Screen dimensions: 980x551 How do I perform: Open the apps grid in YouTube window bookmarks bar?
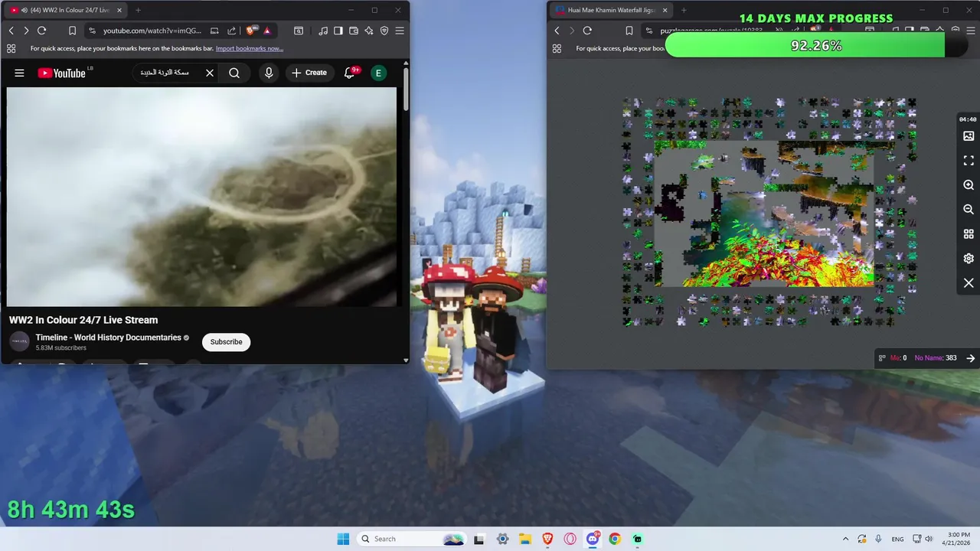click(11, 48)
